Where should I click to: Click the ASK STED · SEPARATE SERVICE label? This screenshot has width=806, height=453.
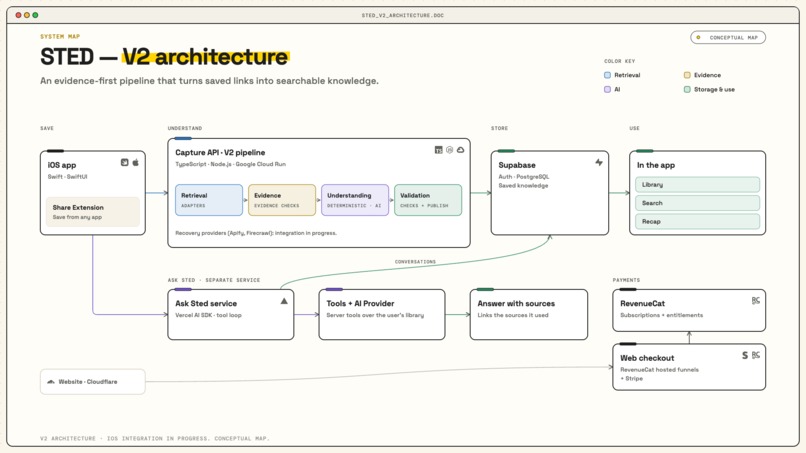214,280
